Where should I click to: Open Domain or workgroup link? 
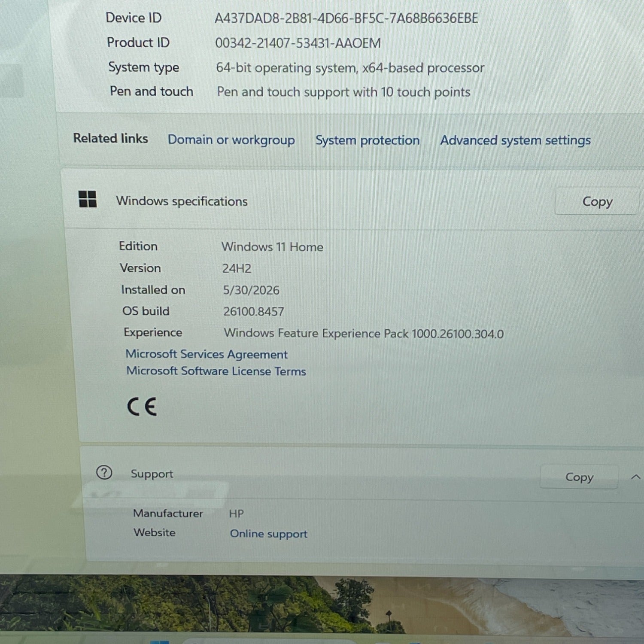pos(231,140)
